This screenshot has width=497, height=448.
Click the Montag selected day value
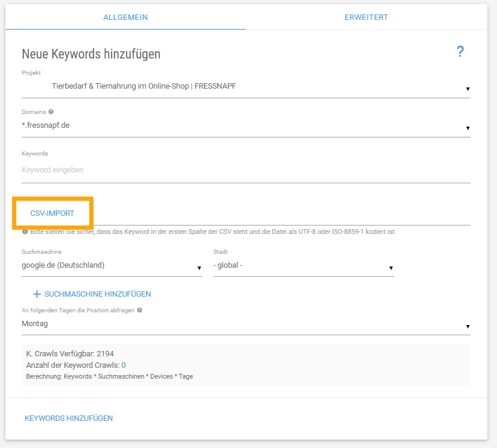tap(35, 324)
